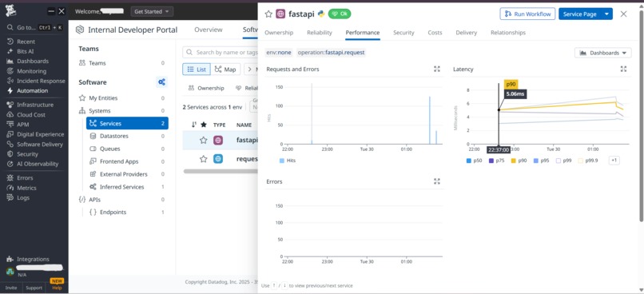This screenshot has height=294, width=644.
Task: Open Logs in the left sidebar
Action: (x=23, y=197)
